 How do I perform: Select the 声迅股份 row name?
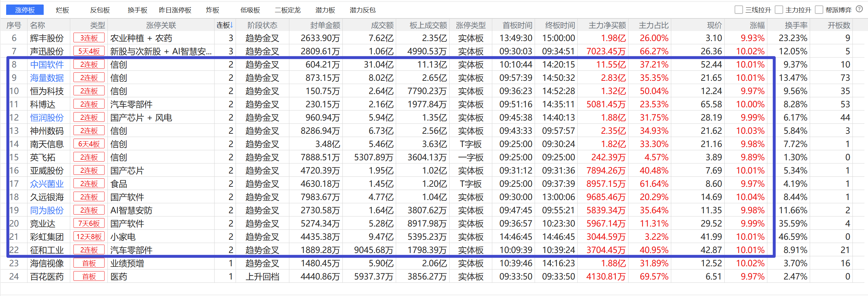47,51
